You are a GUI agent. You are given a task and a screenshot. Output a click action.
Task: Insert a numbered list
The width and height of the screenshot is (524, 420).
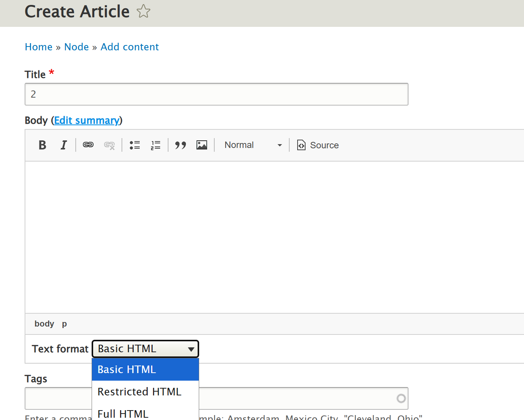point(156,145)
